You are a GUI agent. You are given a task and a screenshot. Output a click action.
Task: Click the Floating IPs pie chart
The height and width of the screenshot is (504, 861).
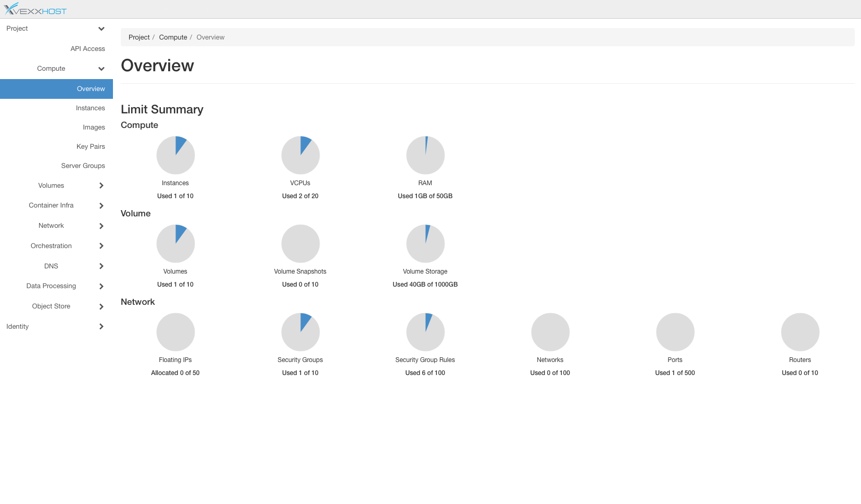pyautogui.click(x=175, y=332)
